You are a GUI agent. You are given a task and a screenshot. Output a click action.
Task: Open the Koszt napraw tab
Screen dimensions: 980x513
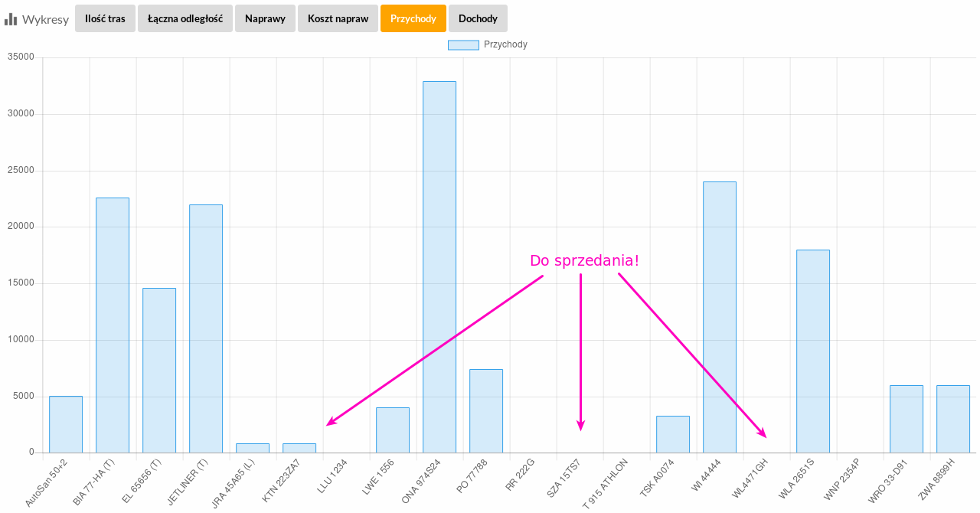(338, 18)
